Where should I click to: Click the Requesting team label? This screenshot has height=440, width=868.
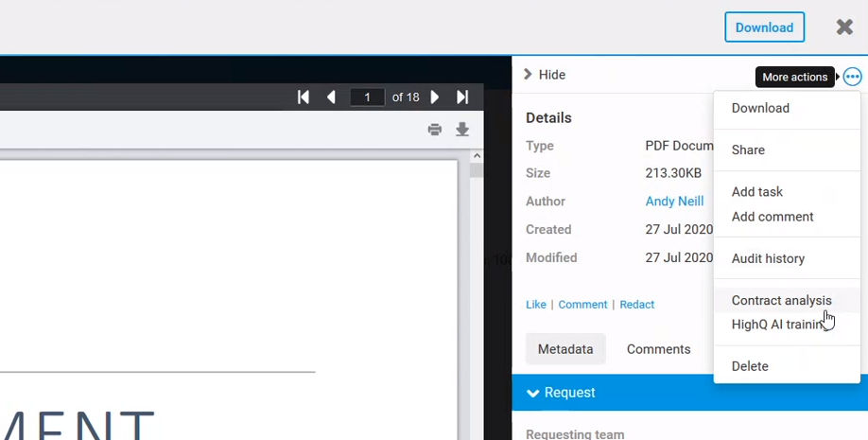pyautogui.click(x=575, y=434)
